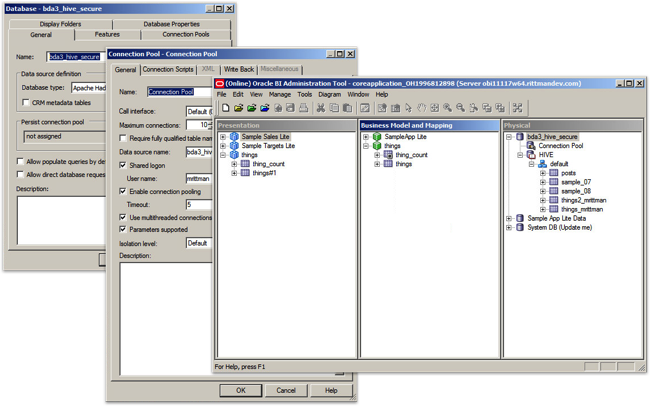This screenshot has width=650, height=406.
Task: Click the Zoom out magnifier icon
Action: point(461,108)
